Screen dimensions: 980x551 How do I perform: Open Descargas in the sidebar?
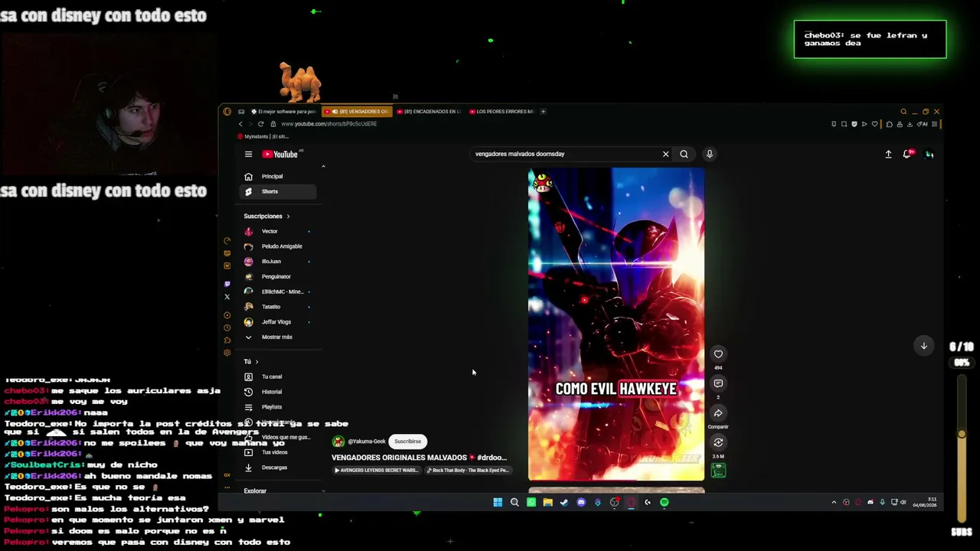(278, 468)
